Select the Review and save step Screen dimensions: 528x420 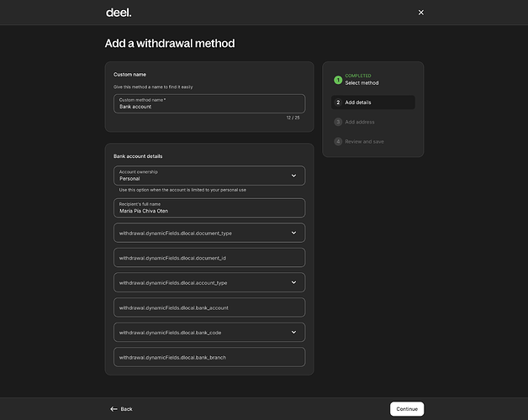coord(364,141)
